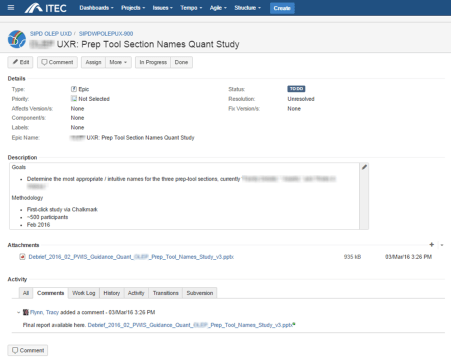451x361 pixels.
Task: Click the pptx attachment file icon
Action: (x=22, y=257)
